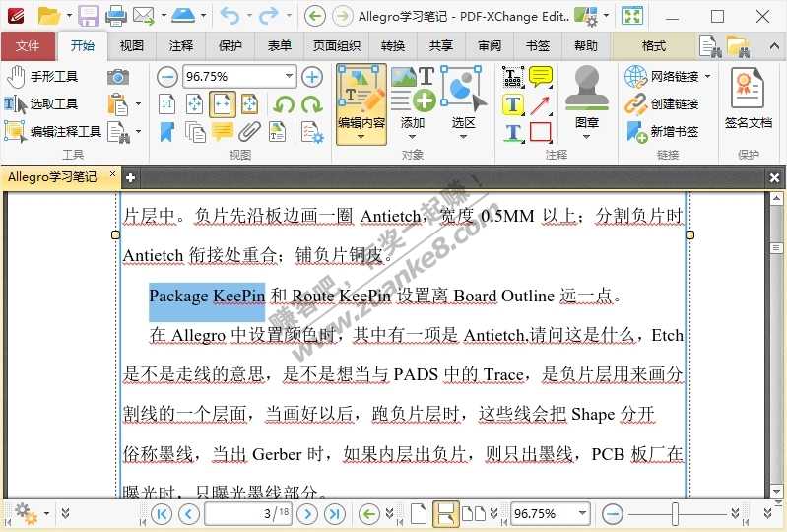The image size is (787, 532).
Task: Open a file with the folder icon
Action: [49, 16]
